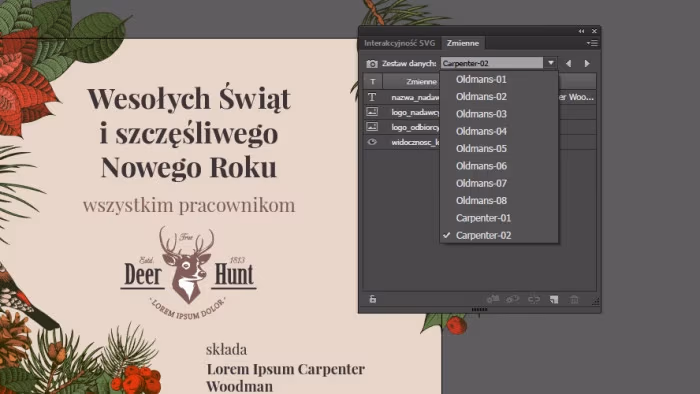Open the Zestaw danych dropdown arrow
Screen dimensions: 700x394
[x=550, y=63]
